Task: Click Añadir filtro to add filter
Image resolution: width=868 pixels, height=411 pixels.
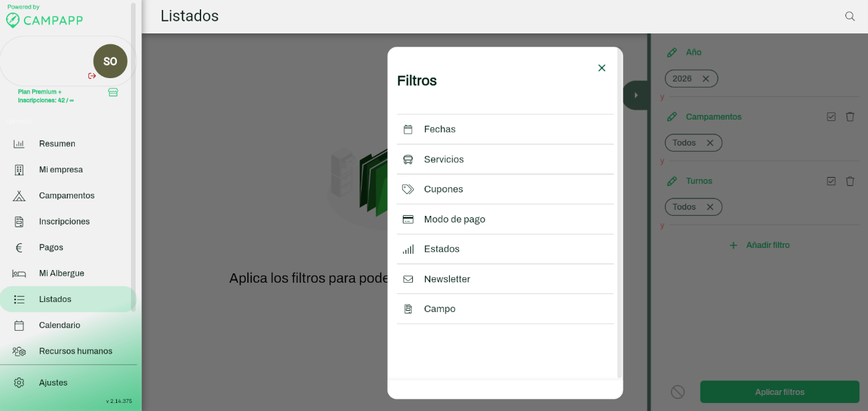Action: coord(760,245)
